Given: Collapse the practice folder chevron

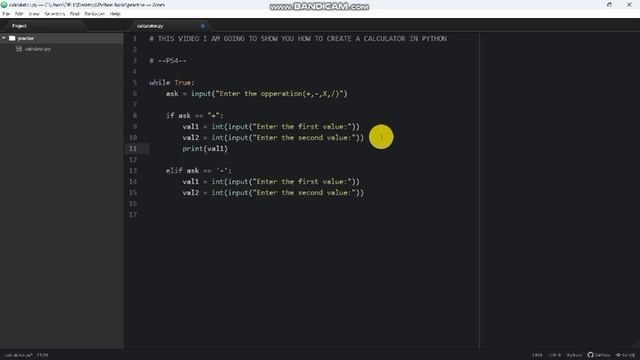Looking at the screenshot, I should pyautogui.click(x=4, y=38).
